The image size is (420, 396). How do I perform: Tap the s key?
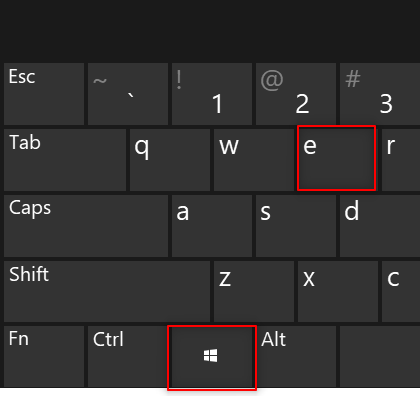pos(296,226)
